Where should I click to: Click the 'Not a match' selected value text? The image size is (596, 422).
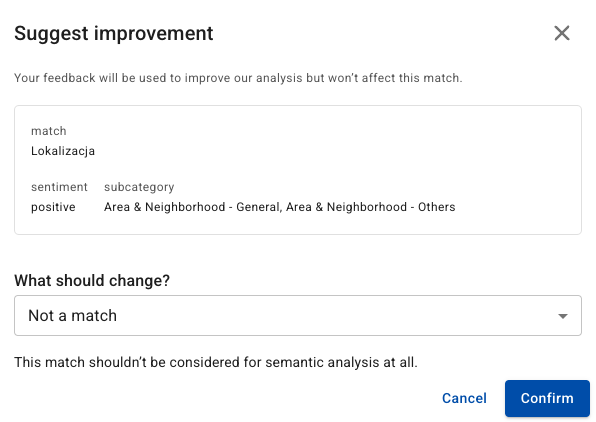coord(72,316)
